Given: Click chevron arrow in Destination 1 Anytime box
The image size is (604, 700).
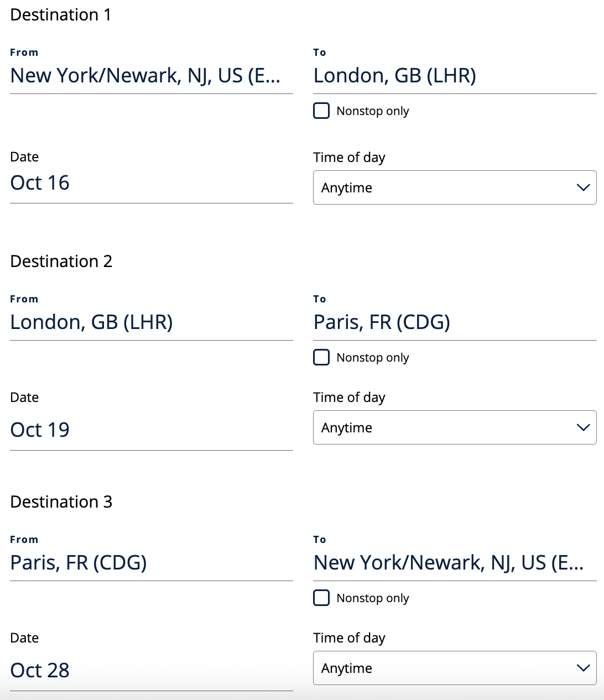Looking at the screenshot, I should pos(583,187).
